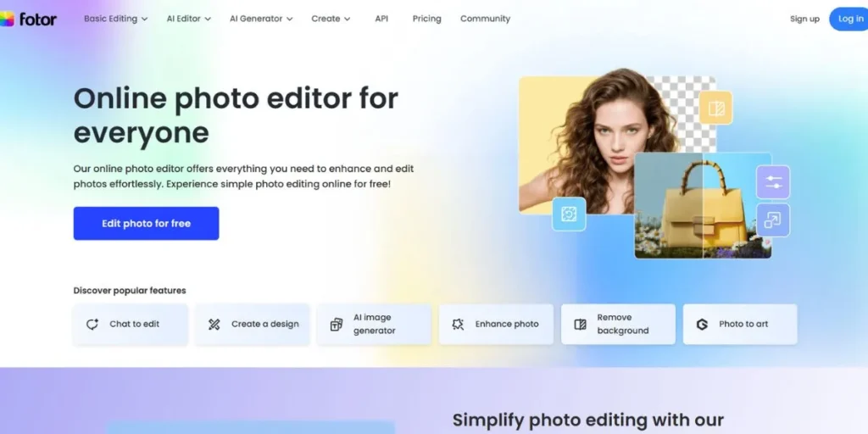
Task: Expand the Basic Editing dropdown menu
Action: tap(115, 19)
